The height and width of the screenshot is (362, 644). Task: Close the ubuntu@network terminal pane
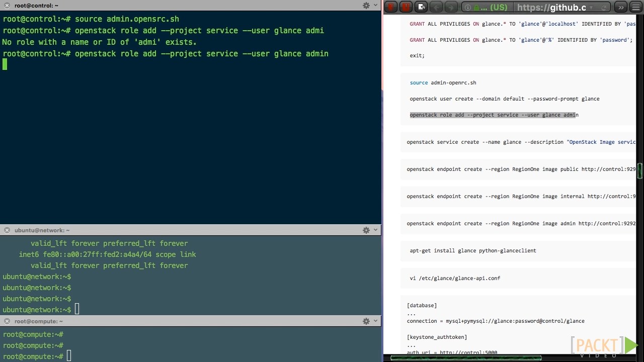point(7,230)
